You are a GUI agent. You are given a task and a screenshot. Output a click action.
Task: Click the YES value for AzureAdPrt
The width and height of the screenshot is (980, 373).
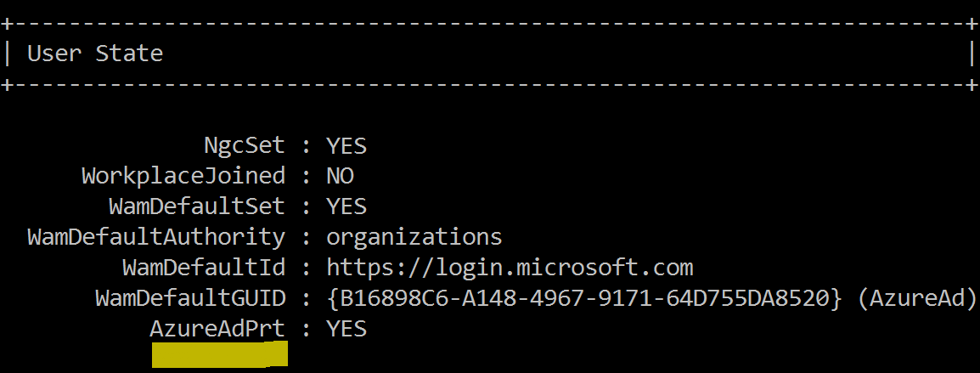click(346, 329)
